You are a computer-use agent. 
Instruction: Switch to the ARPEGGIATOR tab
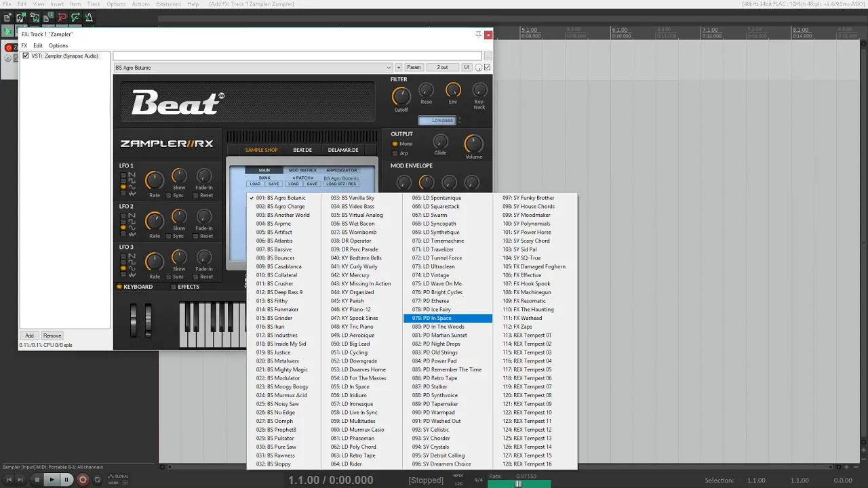tap(341, 170)
